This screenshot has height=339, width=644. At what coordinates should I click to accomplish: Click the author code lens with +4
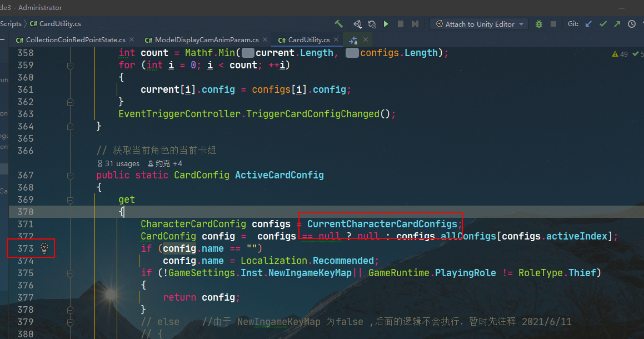pos(164,163)
